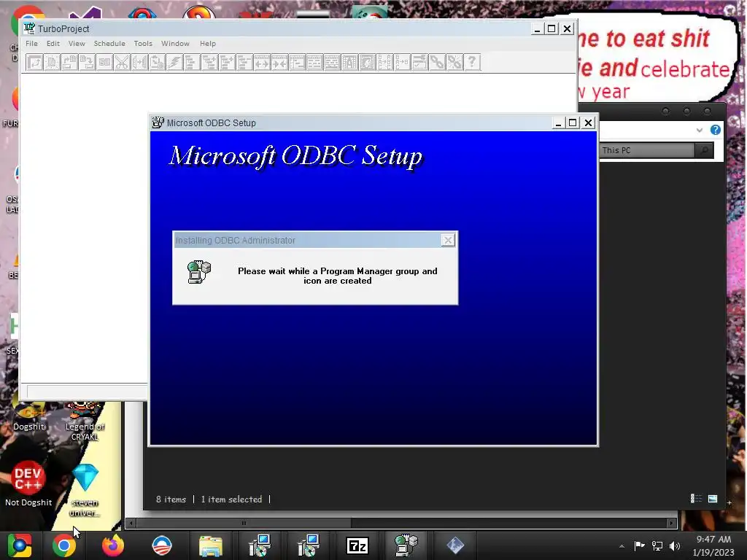This screenshot has height=560, width=747.
Task: Click the This PC search field in Explorer
Action: click(647, 150)
